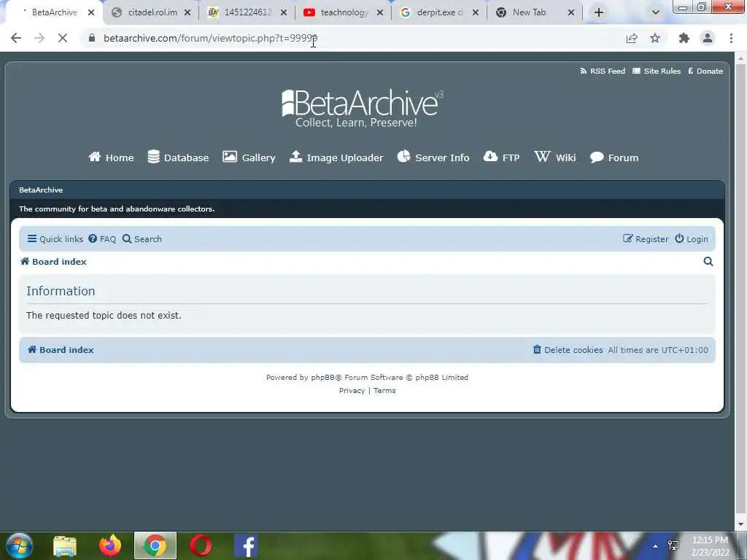Open the Chrome three-dot menu
Viewport: 747px width, 560px height.
(x=731, y=38)
